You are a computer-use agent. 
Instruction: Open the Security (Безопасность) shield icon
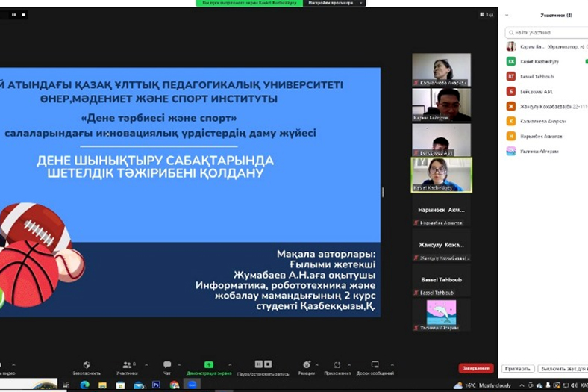(86, 365)
